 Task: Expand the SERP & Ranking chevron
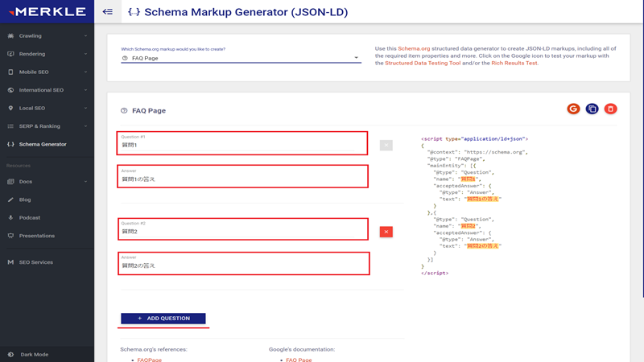click(x=85, y=126)
